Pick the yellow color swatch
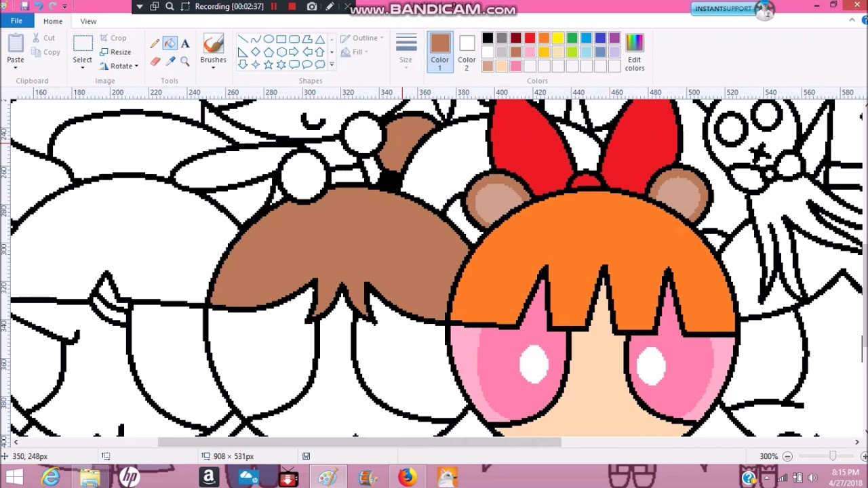 tap(558, 38)
